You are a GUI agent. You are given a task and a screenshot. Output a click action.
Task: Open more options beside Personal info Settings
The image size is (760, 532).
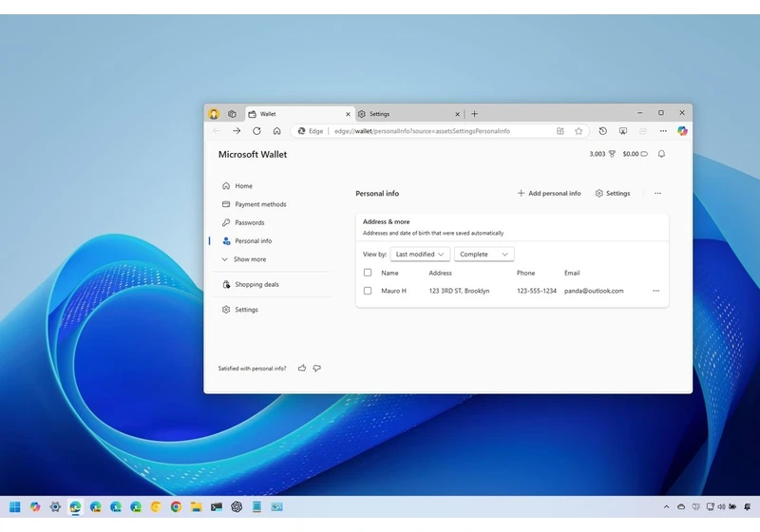[x=657, y=193]
